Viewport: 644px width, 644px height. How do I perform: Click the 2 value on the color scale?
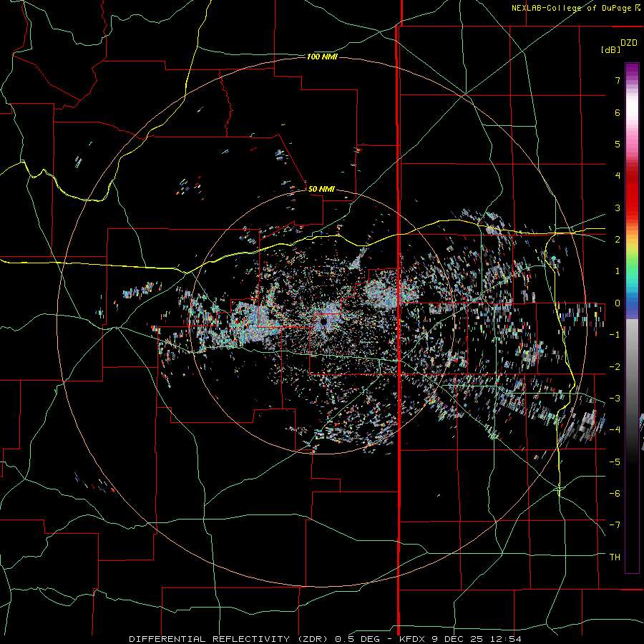(618, 240)
